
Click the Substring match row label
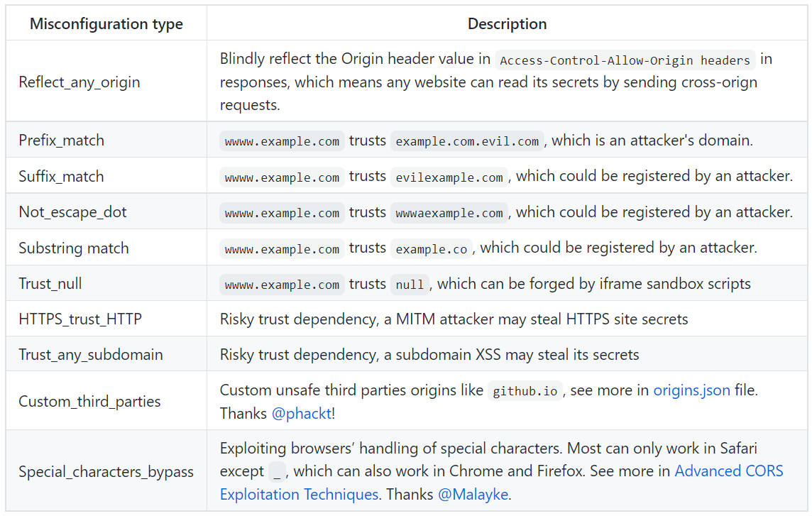(74, 248)
